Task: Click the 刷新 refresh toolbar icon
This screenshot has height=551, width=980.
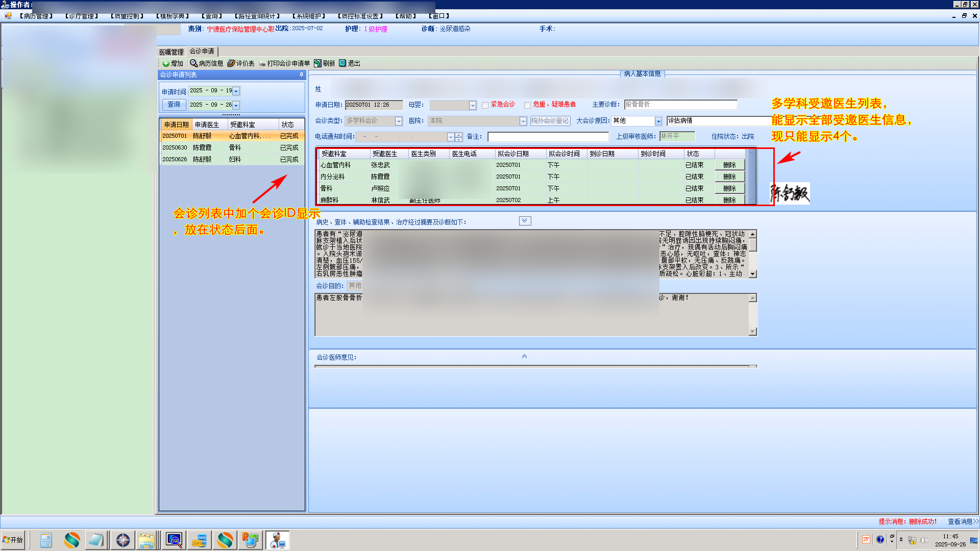Action: 317,63
